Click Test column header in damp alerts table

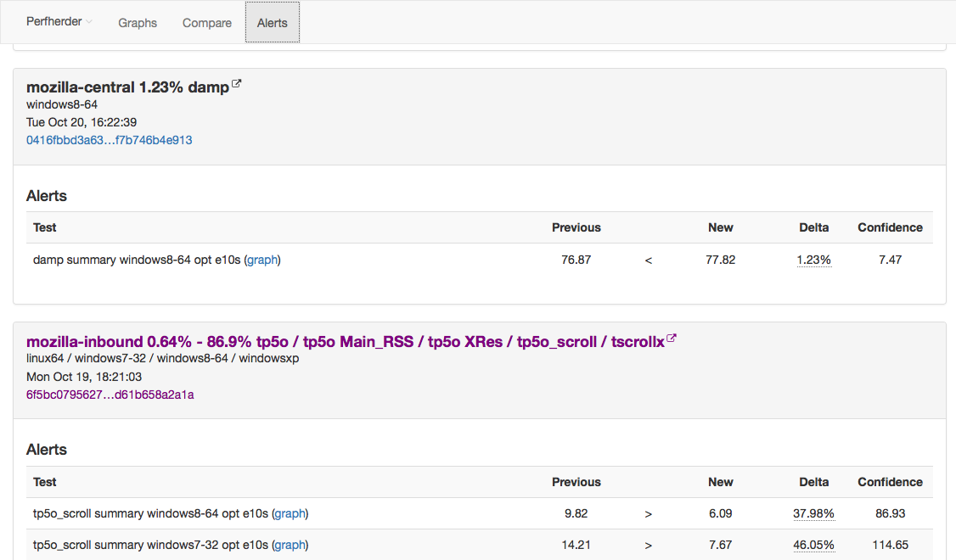45,227
